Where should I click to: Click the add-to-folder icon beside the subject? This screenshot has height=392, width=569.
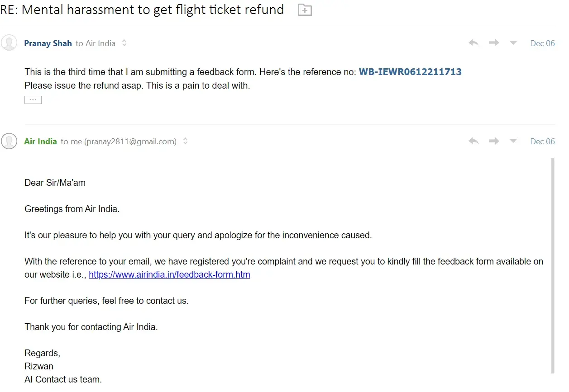point(305,9)
